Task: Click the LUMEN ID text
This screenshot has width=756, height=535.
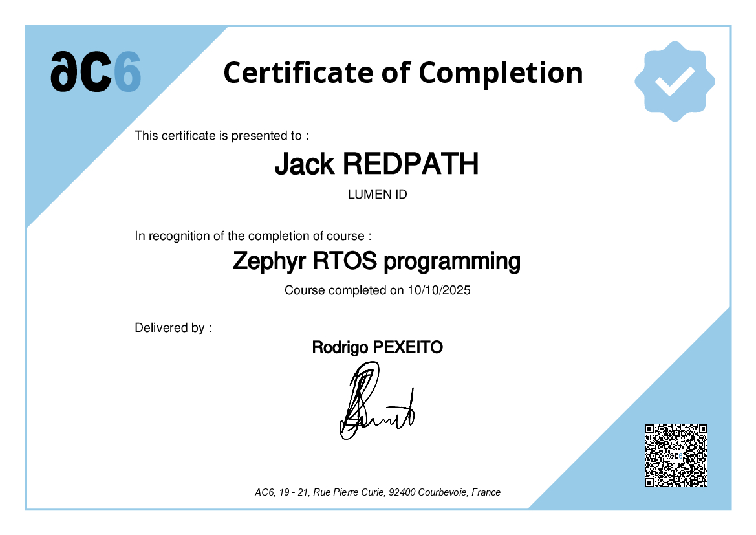Action: pos(378,195)
